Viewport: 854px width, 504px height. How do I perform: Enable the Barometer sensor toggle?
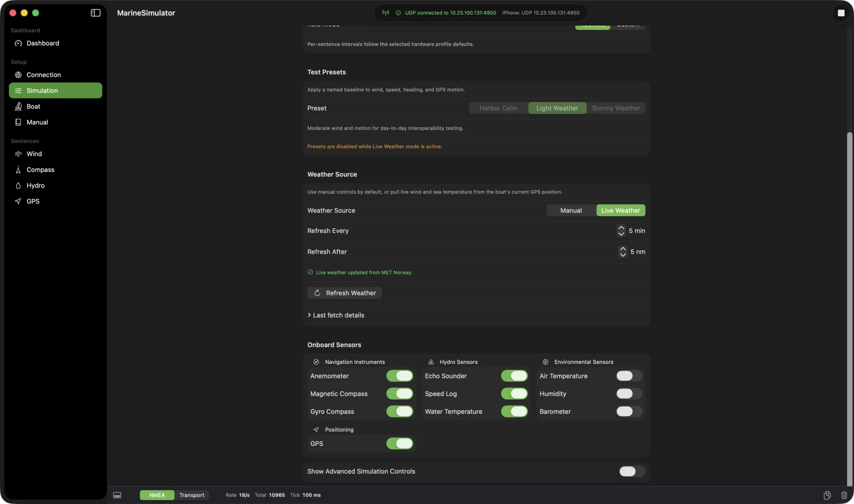point(629,411)
